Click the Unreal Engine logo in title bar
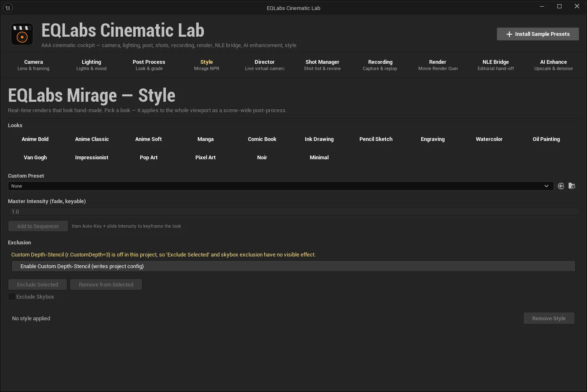 click(x=8, y=8)
